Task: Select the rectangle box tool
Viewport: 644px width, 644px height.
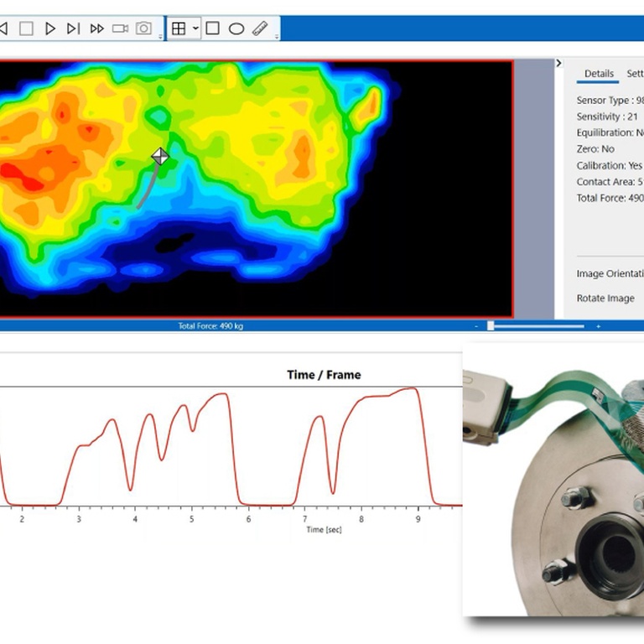Action: pos(212,29)
